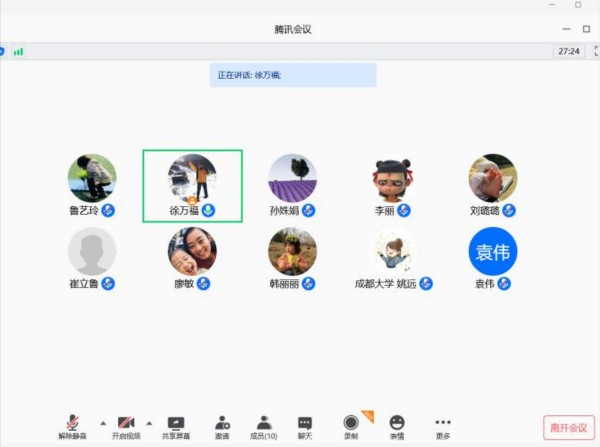Click the blue security shield icon
This screenshot has height=447, width=600.
click(3, 51)
